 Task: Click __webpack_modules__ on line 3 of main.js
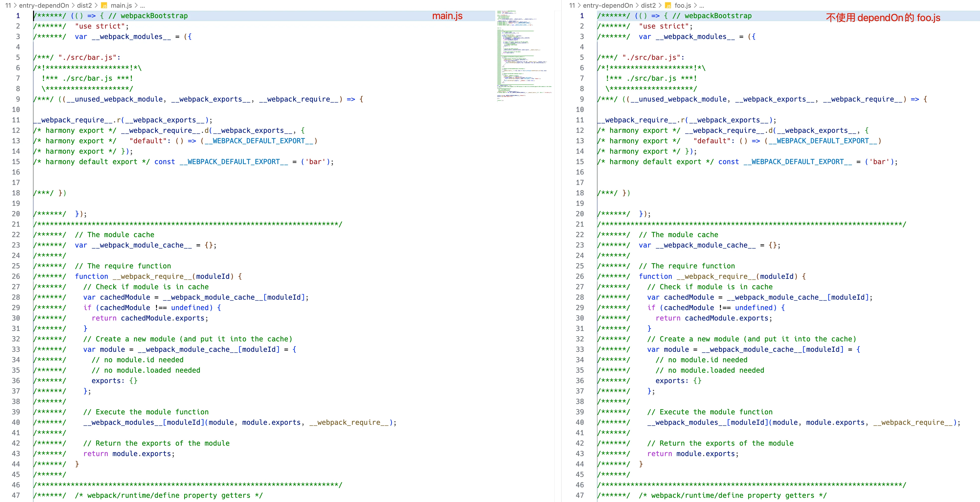131,36
